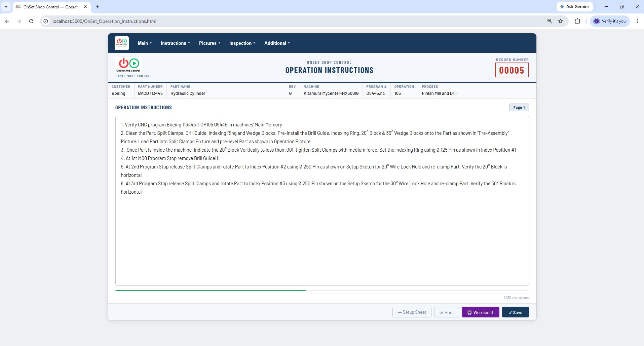This screenshot has height=346, width=644.
Task: Open the Extensions puzzle icon
Action: click(577, 21)
